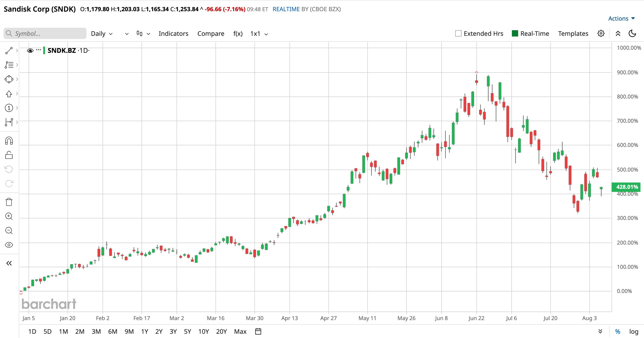Switch to dark mode
The width and height of the screenshot is (644, 338).
coord(632,34)
